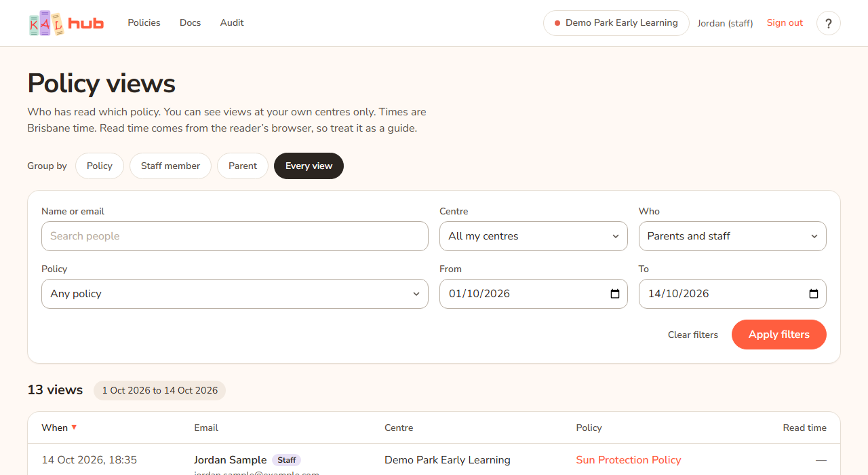Click the To date field
This screenshot has height=475, width=868.
(x=732, y=294)
